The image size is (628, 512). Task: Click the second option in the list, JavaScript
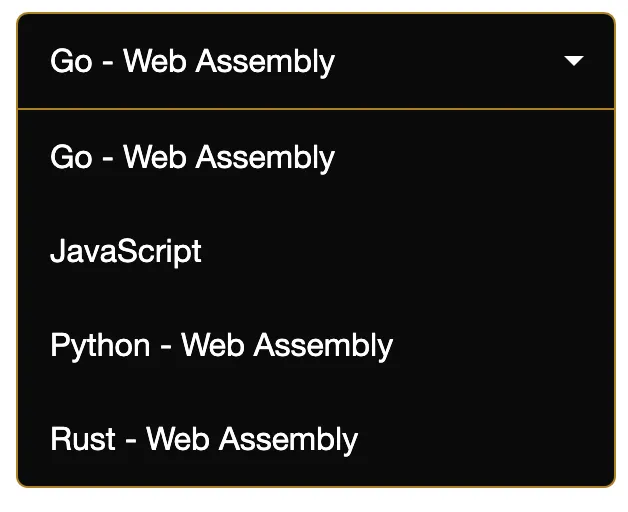pos(126,251)
